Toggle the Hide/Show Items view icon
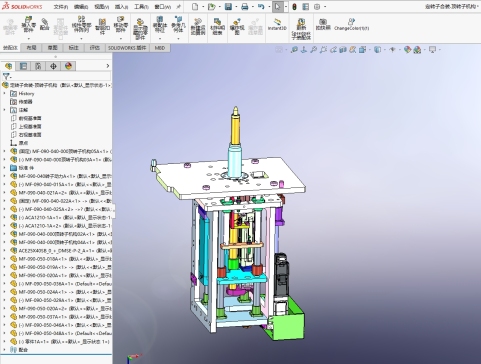The image size is (481, 364). [x=393, y=50]
